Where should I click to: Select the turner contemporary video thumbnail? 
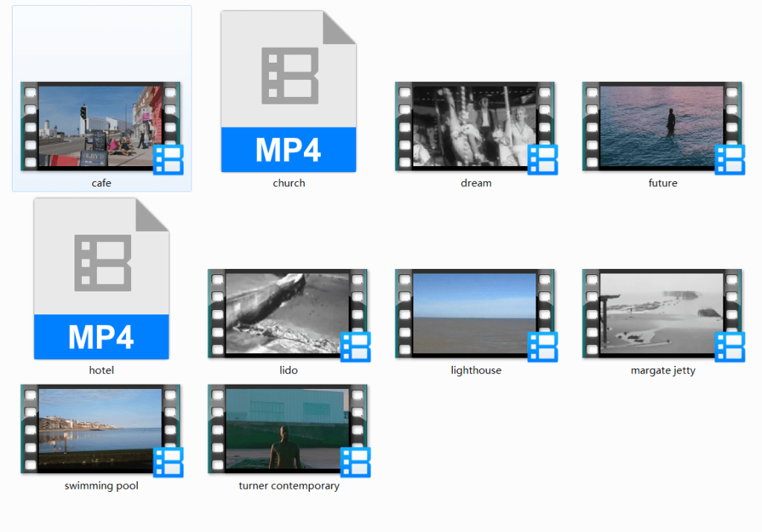pyautogui.click(x=288, y=429)
